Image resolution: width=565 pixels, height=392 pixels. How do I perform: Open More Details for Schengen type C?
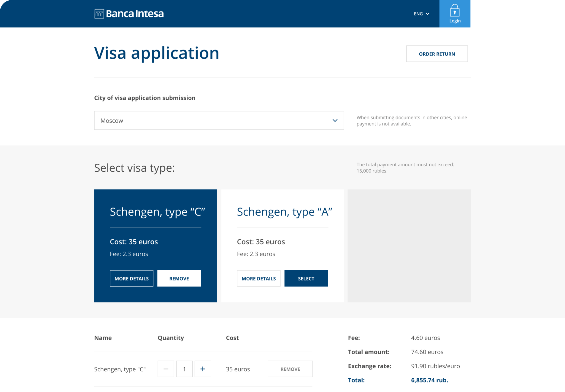click(131, 278)
